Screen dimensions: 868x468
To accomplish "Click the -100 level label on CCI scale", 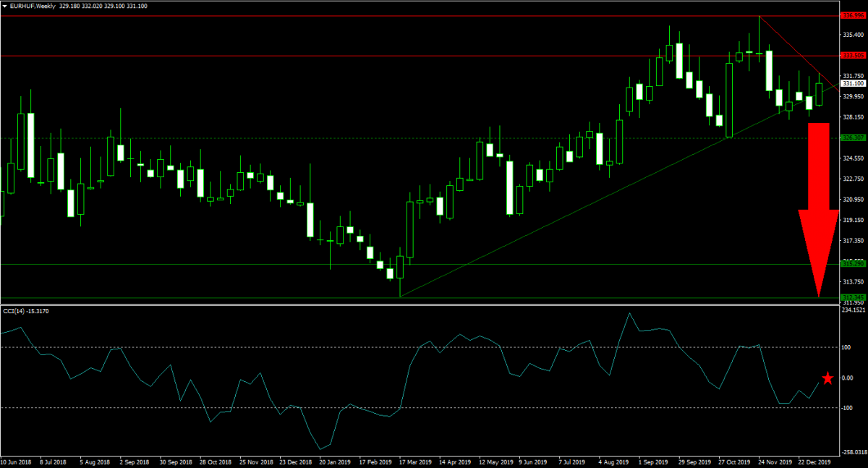I will 846,408.
